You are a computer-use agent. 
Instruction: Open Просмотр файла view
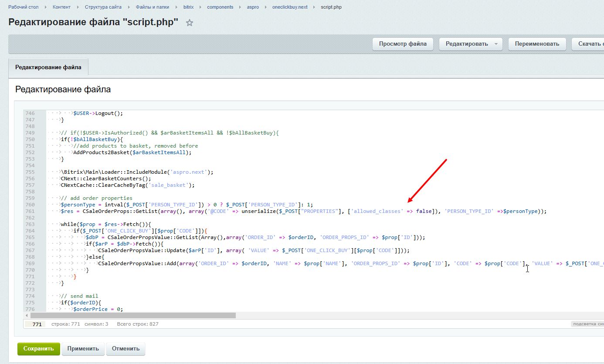pyautogui.click(x=403, y=44)
